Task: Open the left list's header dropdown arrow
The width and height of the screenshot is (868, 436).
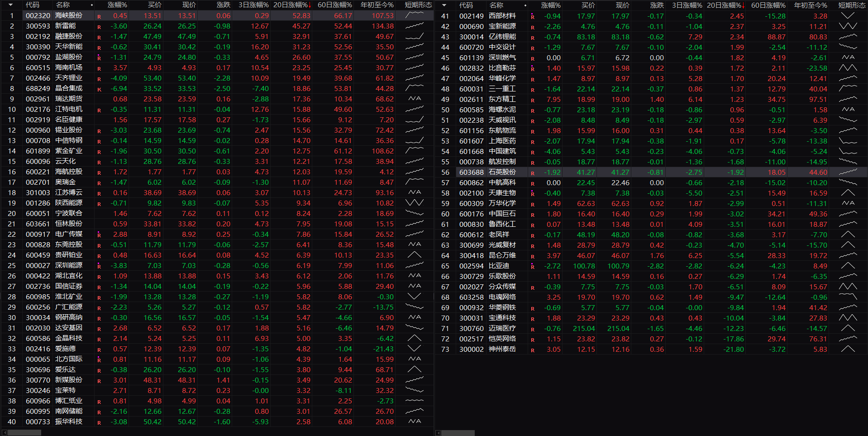Action: (11, 5)
